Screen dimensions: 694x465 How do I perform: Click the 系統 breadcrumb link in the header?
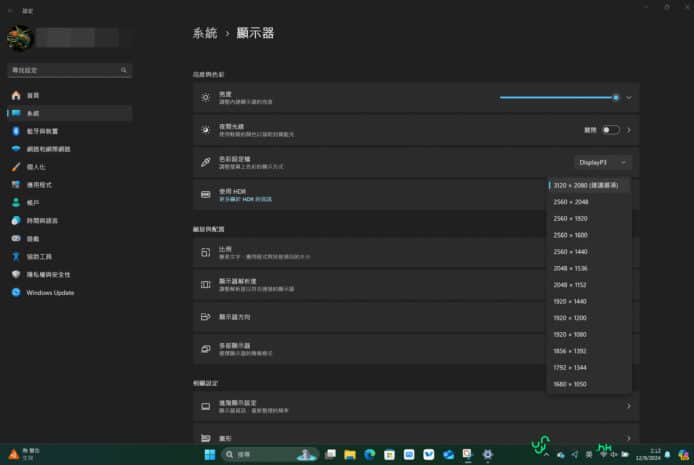(205, 33)
